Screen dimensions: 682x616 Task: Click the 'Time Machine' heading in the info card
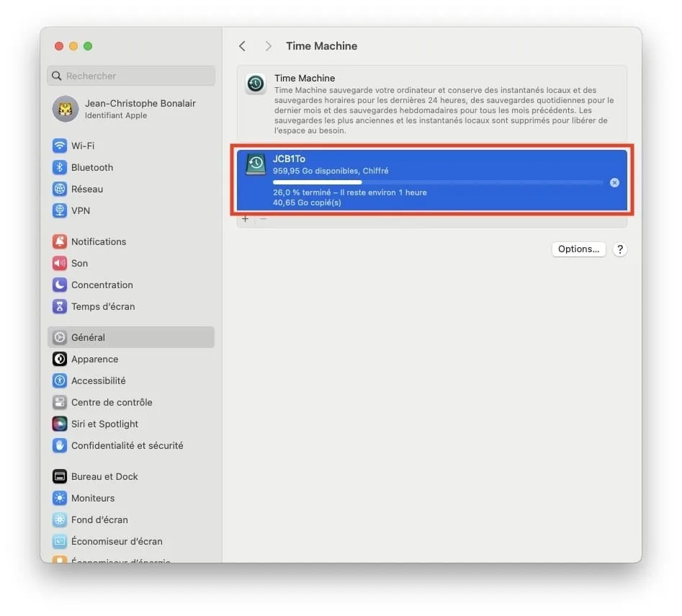tap(305, 79)
